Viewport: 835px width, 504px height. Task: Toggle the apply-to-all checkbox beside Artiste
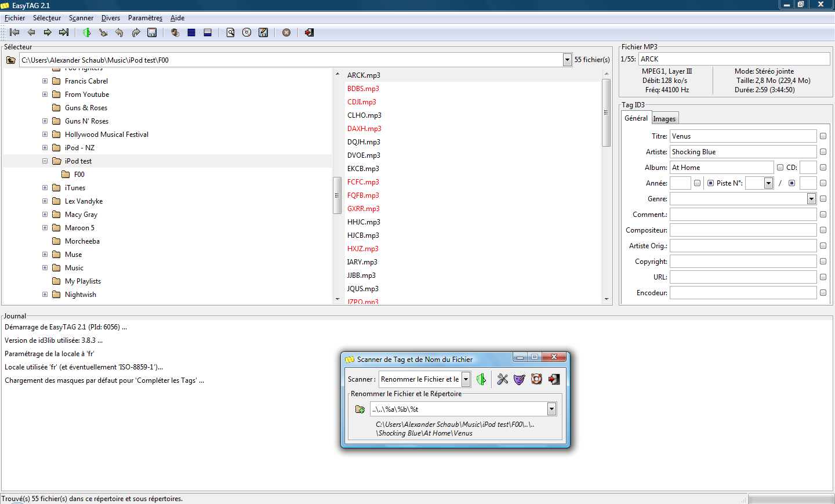click(823, 152)
